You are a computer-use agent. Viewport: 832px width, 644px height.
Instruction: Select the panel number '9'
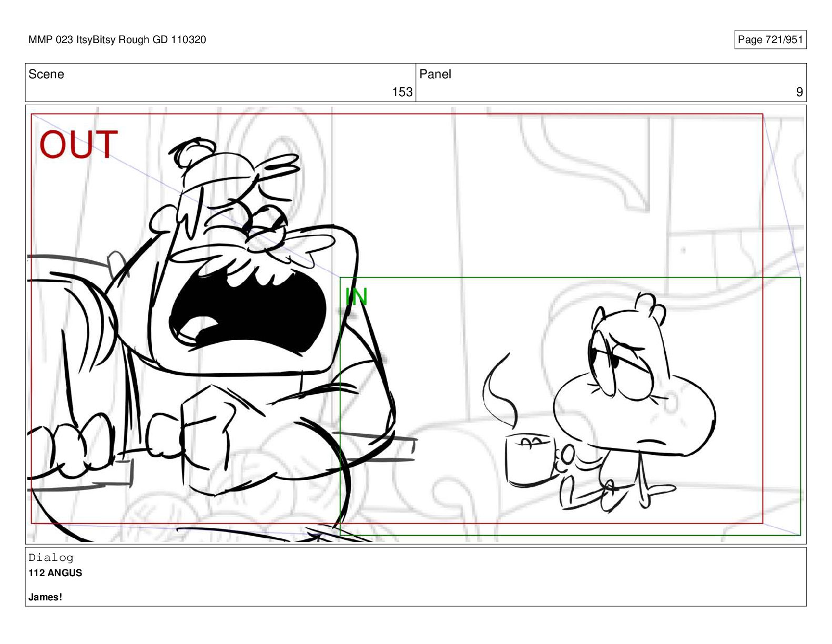799,92
